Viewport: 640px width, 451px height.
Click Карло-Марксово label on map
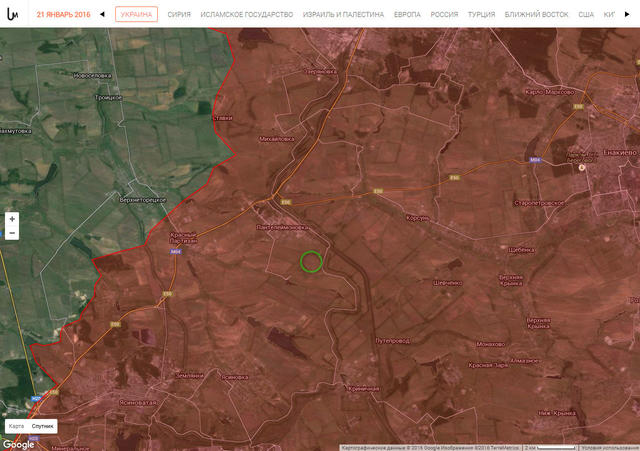549,92
